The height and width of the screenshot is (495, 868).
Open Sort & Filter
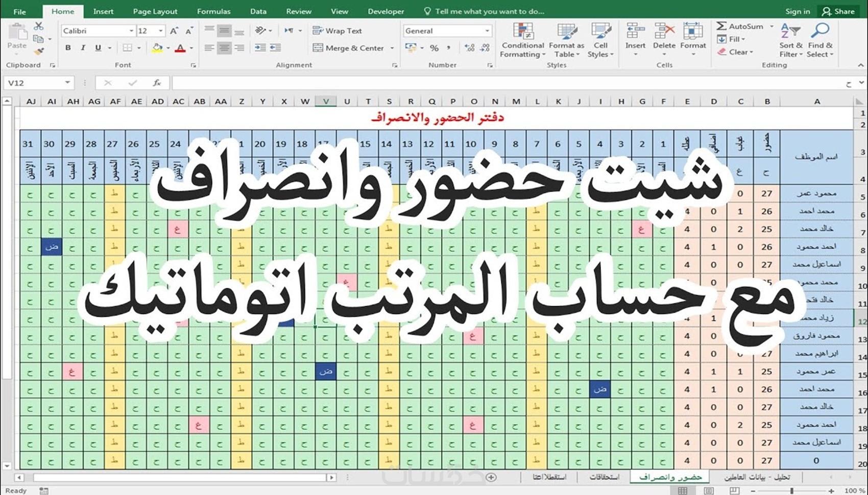[x=790, y=40]
